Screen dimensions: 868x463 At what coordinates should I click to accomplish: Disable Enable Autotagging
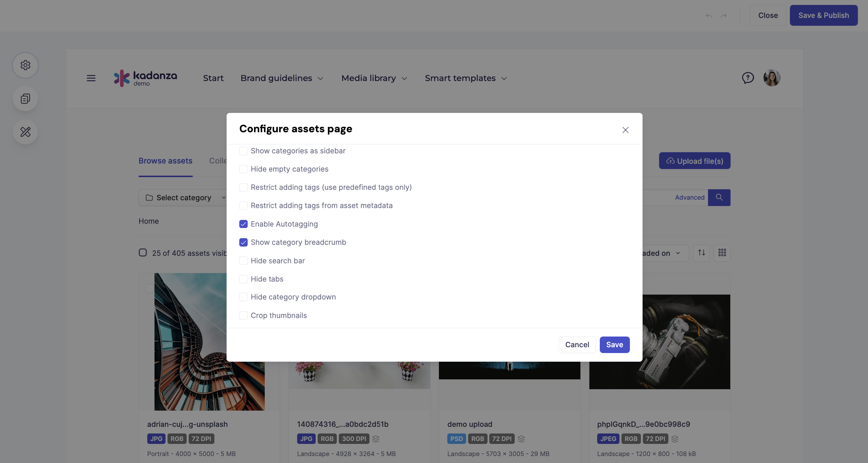tap(244, 224)
